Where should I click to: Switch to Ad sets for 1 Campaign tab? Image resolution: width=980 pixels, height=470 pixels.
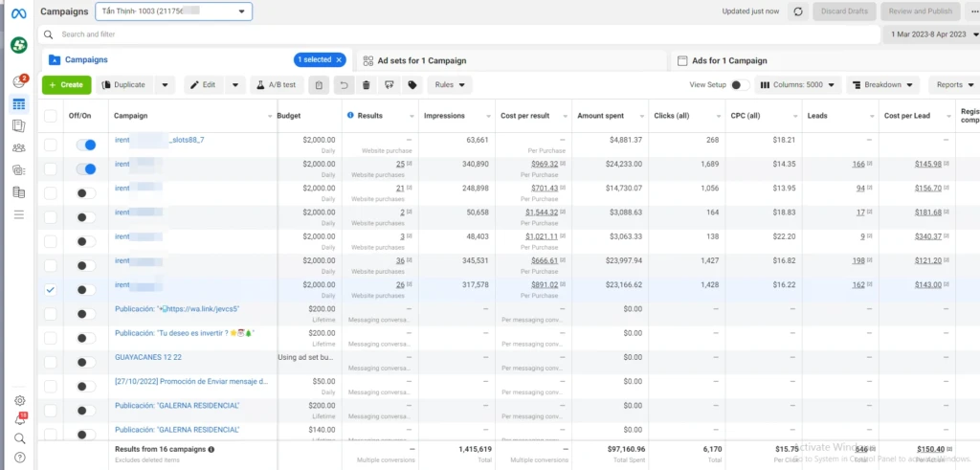coord(422,60)
